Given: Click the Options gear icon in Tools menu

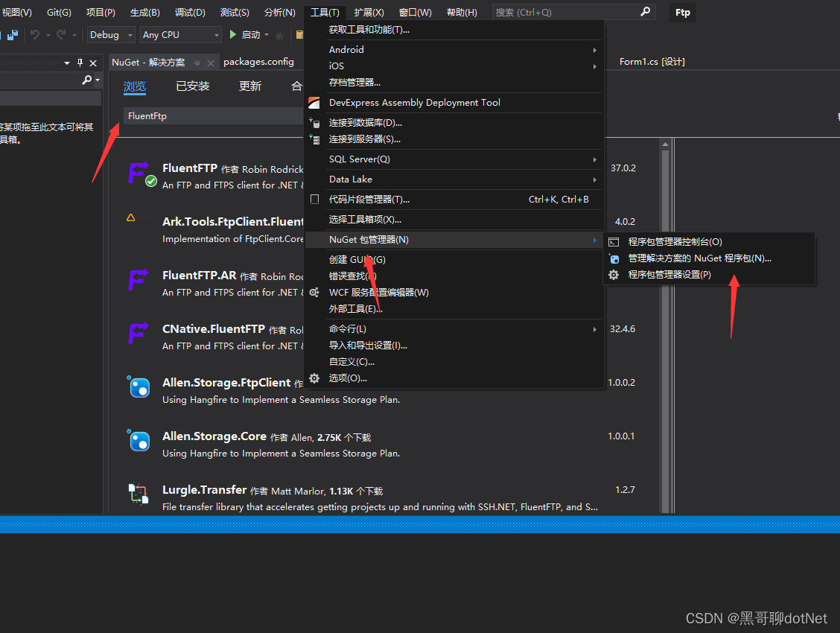Looking at the screenshot, I should click(314, 378).
